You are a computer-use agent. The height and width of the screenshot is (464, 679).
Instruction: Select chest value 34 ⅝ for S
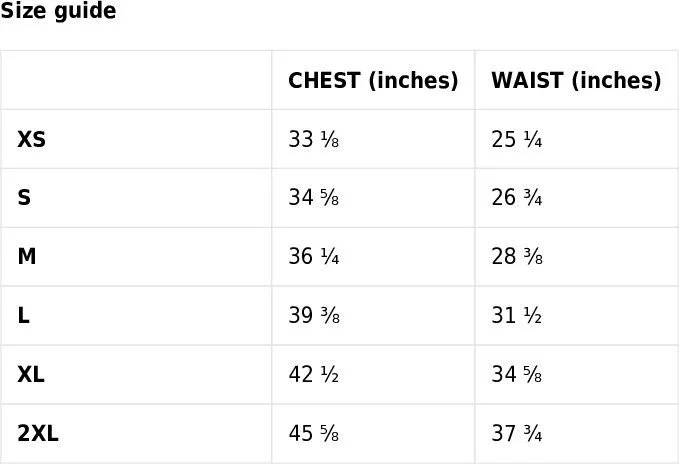[314, 198]
